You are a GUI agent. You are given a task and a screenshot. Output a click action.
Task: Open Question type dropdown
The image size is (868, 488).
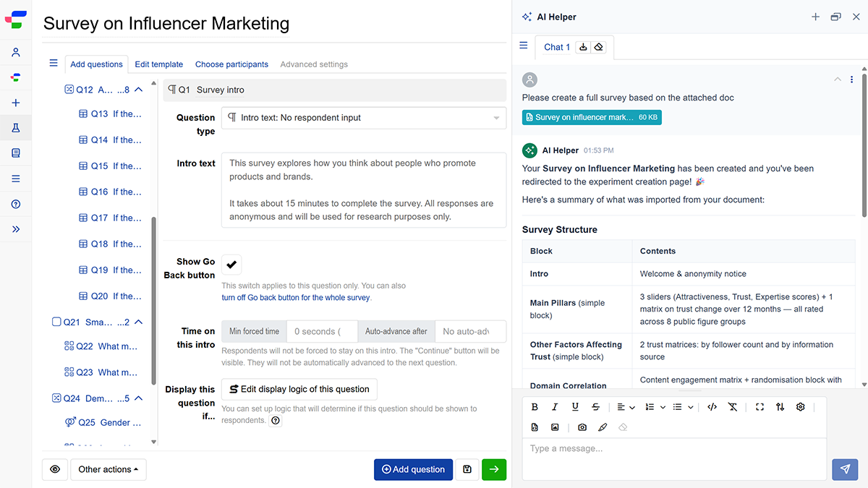[364, 118]
